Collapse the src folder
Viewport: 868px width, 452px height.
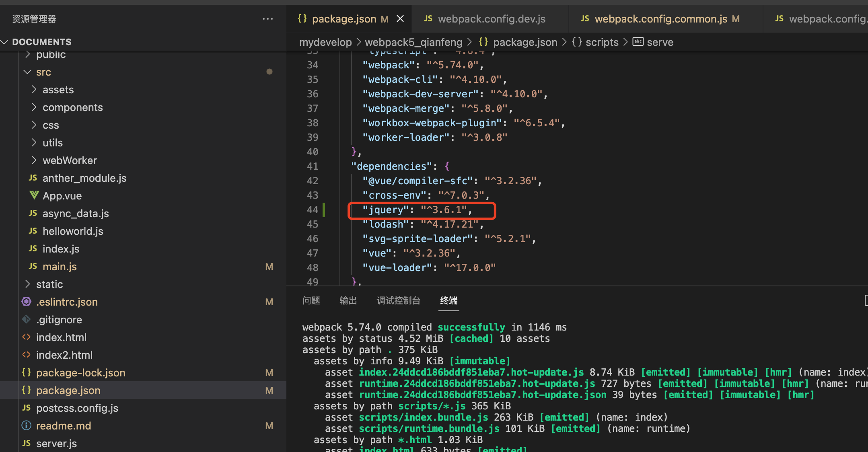[27, 72]
